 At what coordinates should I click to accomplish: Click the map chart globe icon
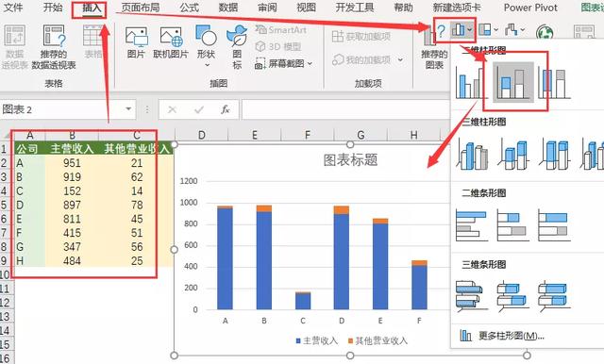(x=545, y=31)
